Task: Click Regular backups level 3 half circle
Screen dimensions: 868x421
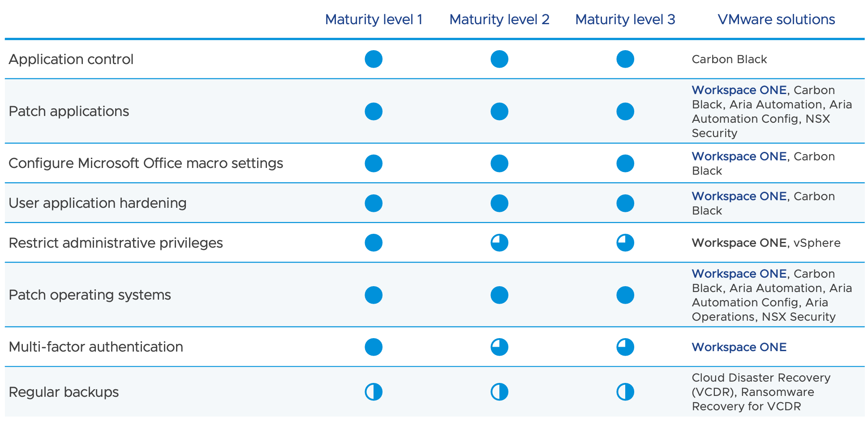Action: (625, 392)
